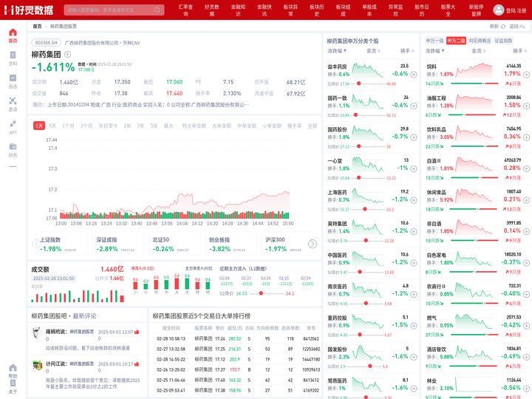Open the 创业板指 index card
This screenshot has width=532, height=399.
[x=229, y=244]
